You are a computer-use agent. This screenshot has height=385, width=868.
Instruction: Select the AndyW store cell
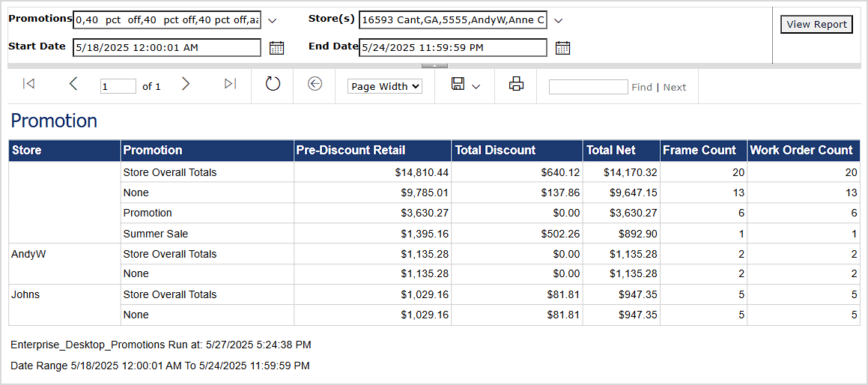(64, 264)
